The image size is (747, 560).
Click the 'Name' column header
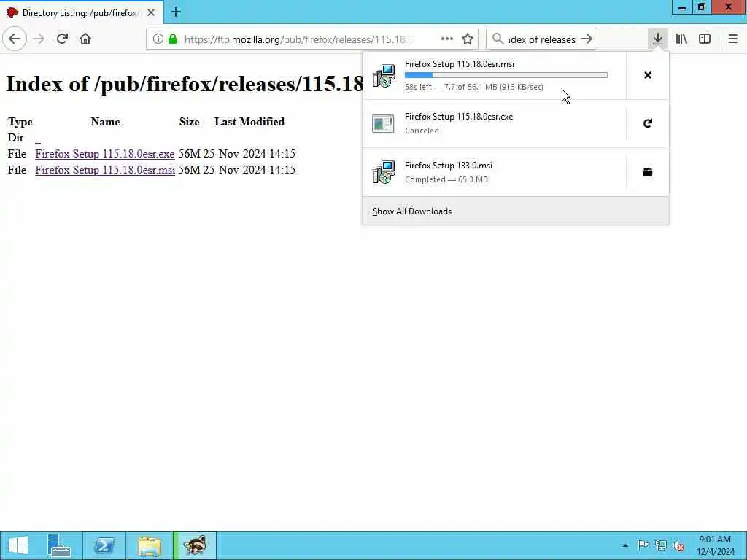[105, 122]
